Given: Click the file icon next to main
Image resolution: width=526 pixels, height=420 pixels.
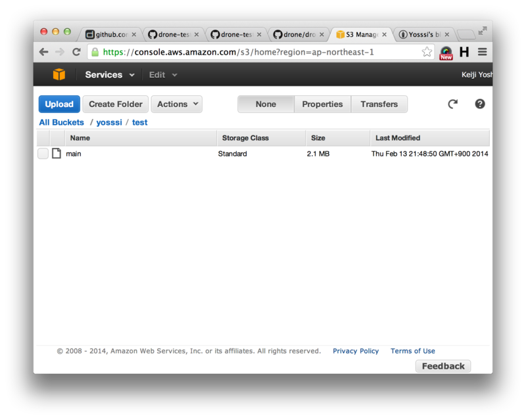Looking at the screenshot, I should (x=57, y=153).
